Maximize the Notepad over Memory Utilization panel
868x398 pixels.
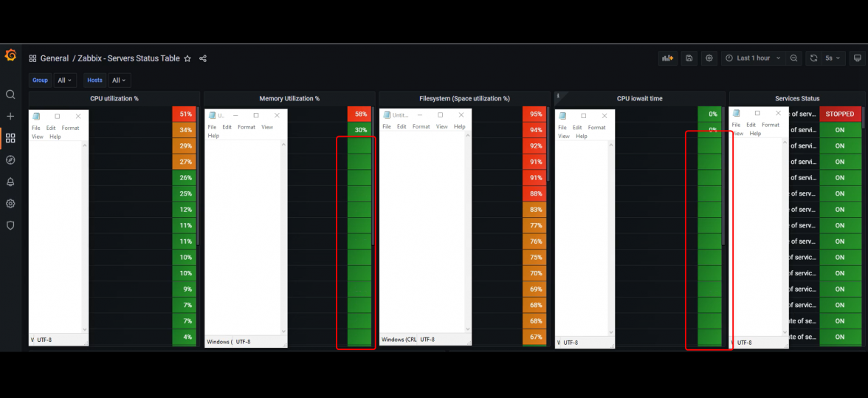(255, 116)
